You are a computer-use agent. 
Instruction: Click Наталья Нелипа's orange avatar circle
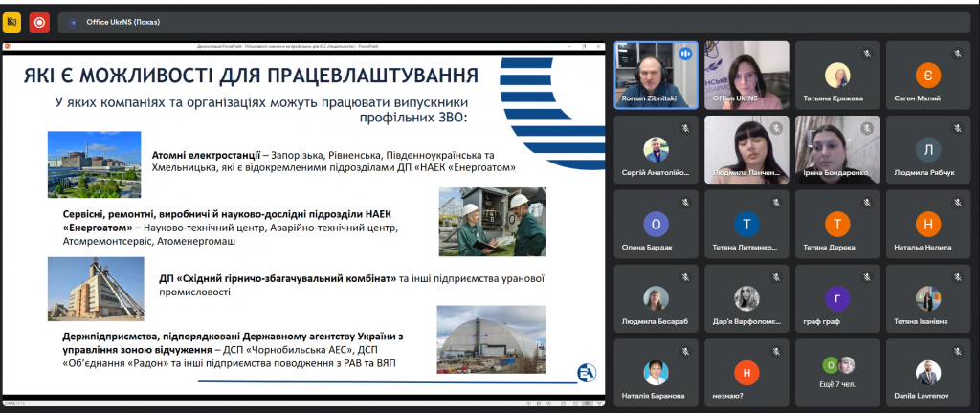[927, 224]
